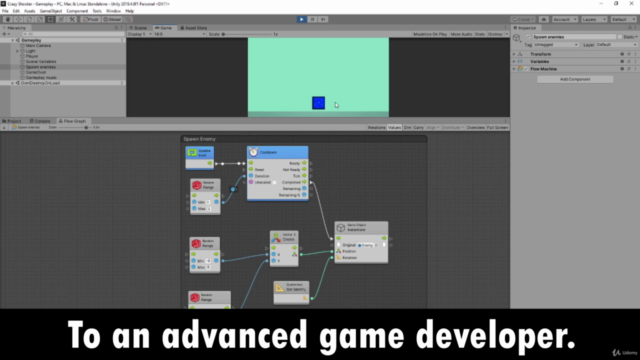
Task: Click the lock icon in Inspector panel
Action: 630,28
